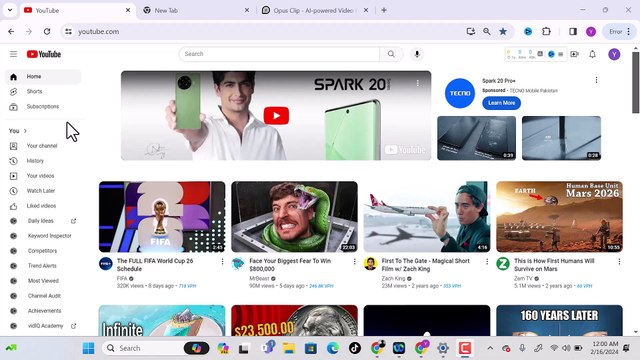The height and width of the screenshot is (360, 640).
Task: Open Microsoft Edge from taskbar
Action: (x=333, y=348)
